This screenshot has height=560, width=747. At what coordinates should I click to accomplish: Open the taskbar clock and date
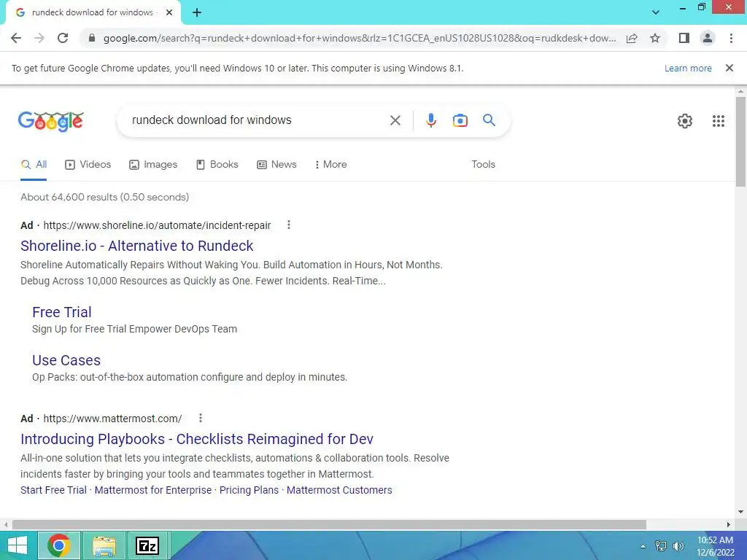coord(715,546)
